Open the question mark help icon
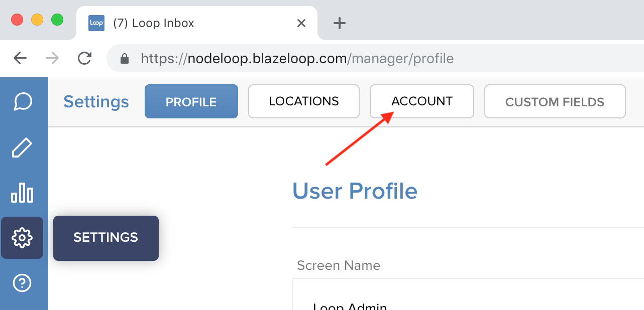 [22, 283]
